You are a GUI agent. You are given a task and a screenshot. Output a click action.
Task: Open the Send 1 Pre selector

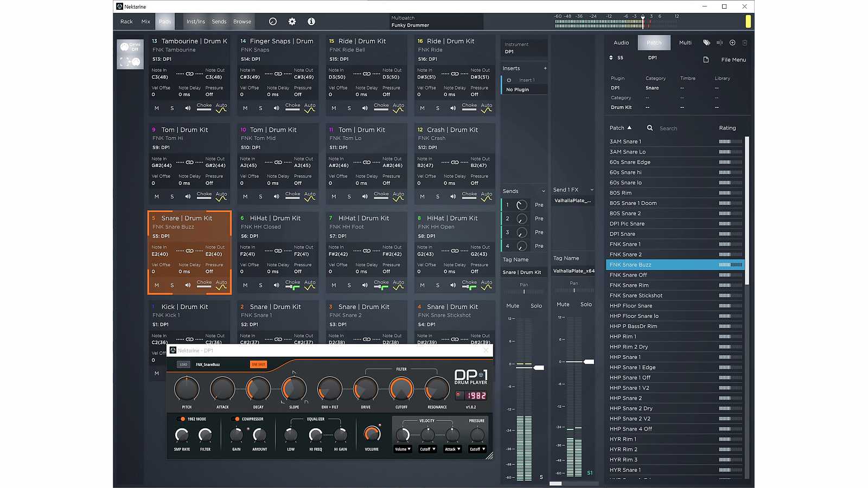point(539,205)
